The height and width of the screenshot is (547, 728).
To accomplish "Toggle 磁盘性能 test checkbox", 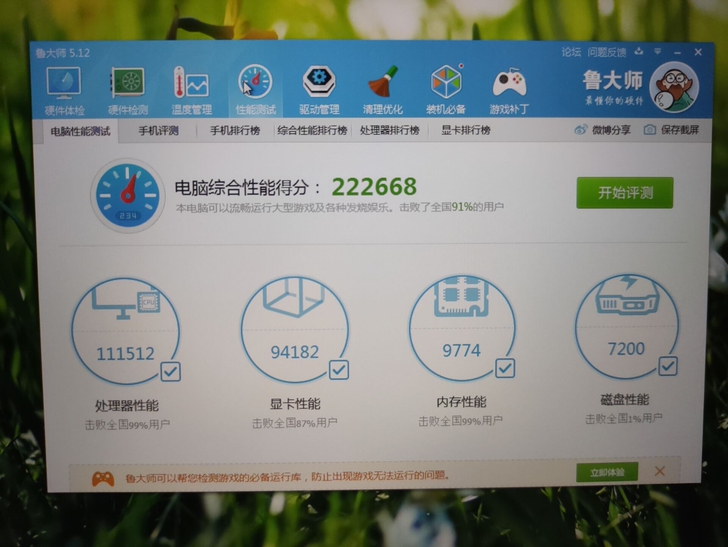I will 668,366.
